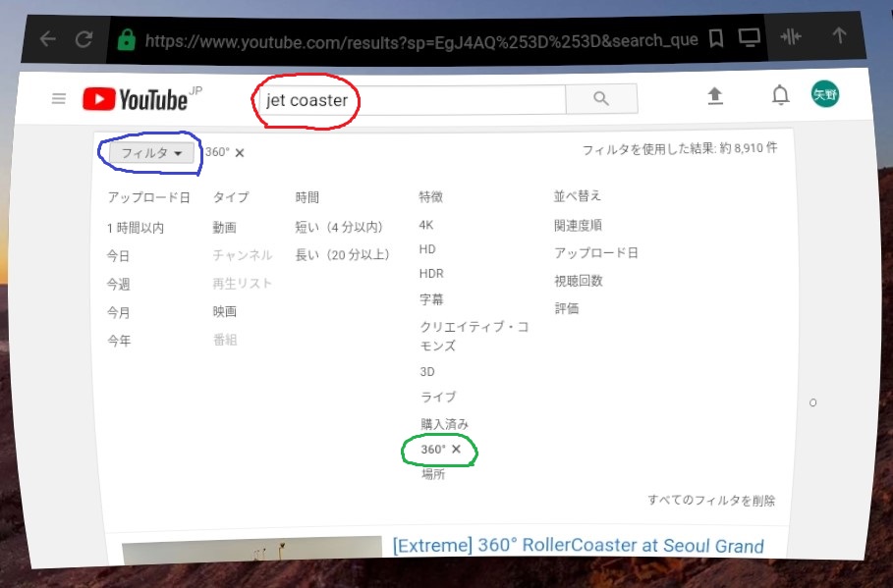
Task: Enable the 購入済み filter
Action: [444, 424]
